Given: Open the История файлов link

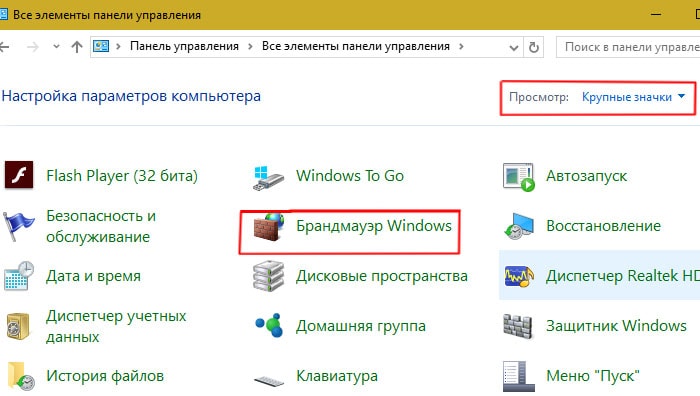Looking at the screenshot, I should (x=105, y=376).
